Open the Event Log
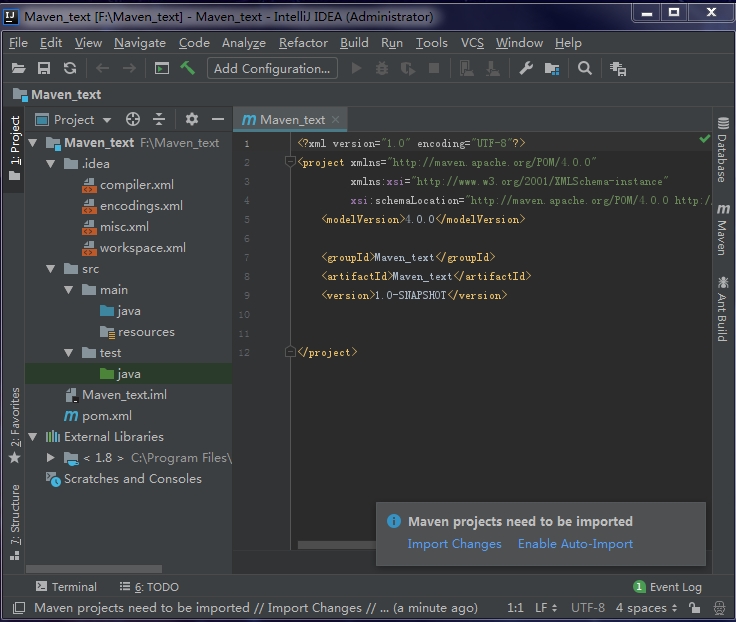Image resolution: width=736 pixels, height=622 pixels. (x=667, y=587)
